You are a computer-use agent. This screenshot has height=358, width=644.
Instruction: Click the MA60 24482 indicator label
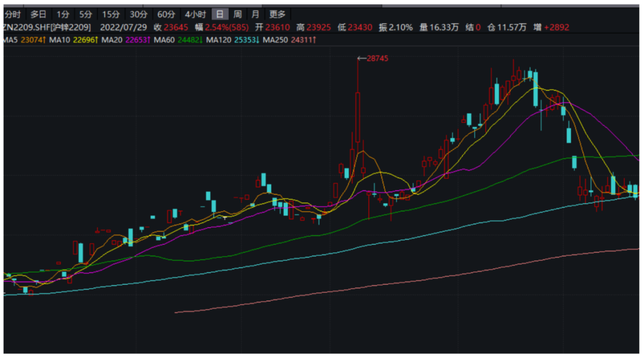point(178,40)
